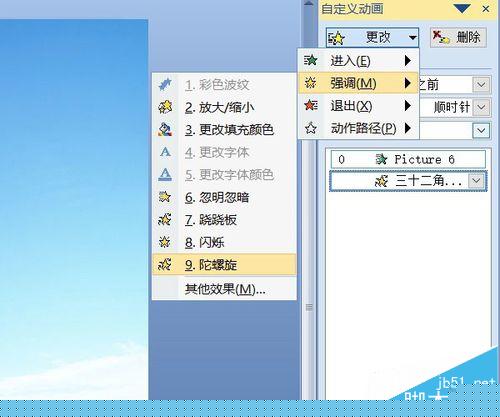Expand the 强调(M) submenu arrow
This screenshot has width=500, height=417.
407,83
